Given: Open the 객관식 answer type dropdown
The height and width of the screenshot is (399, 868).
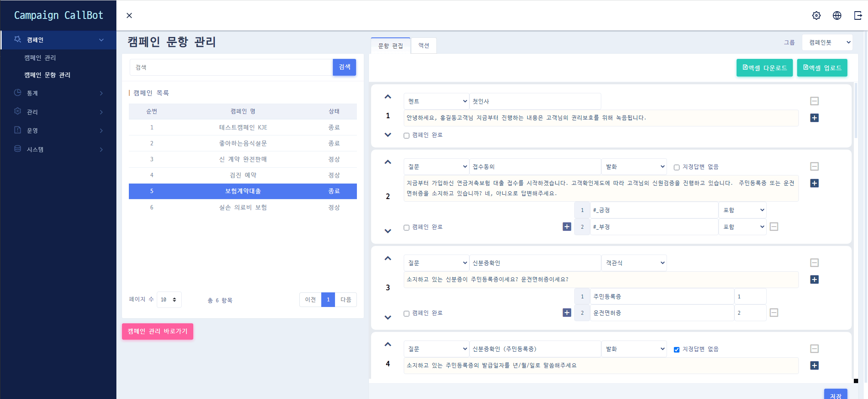Looking at the screenshot, I should pyautogui.click(x=634, y=263).
